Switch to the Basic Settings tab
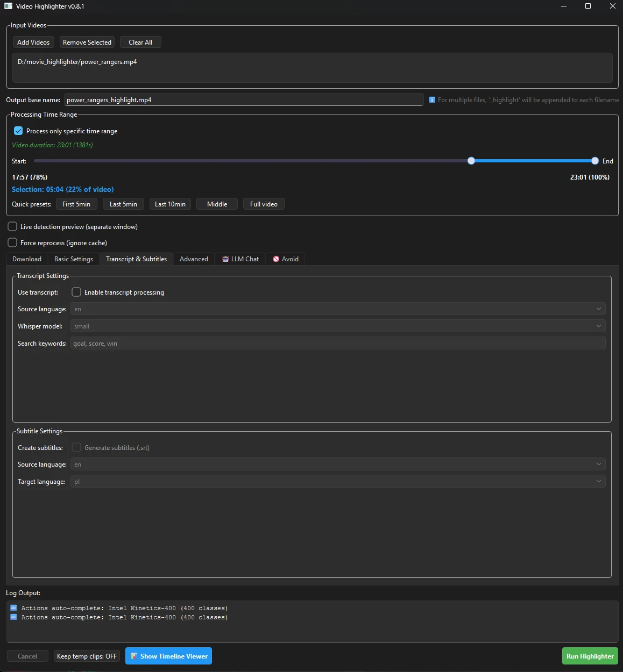This screenshot has width=623, height=672. (74, 259)
